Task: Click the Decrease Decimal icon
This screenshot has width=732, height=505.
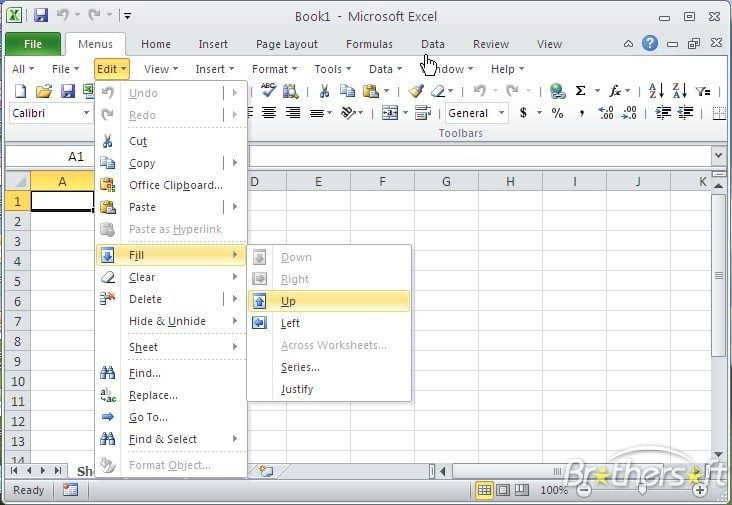Action: tap(629, 112)
